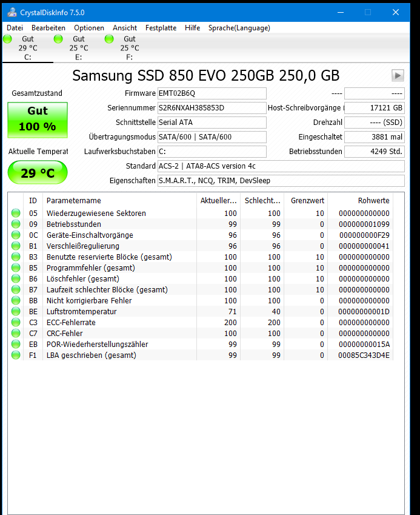Open the Sprache(Language) menu
The width and height of the screenshot is (420, 515).
239,28
